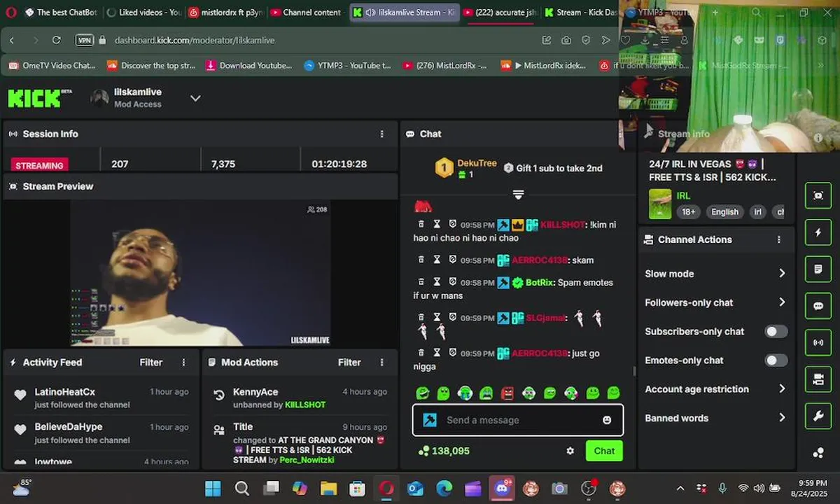This screenshot has width=840, height=504.
Task: Open Discord from the taskbar
Action: point(501,489)
